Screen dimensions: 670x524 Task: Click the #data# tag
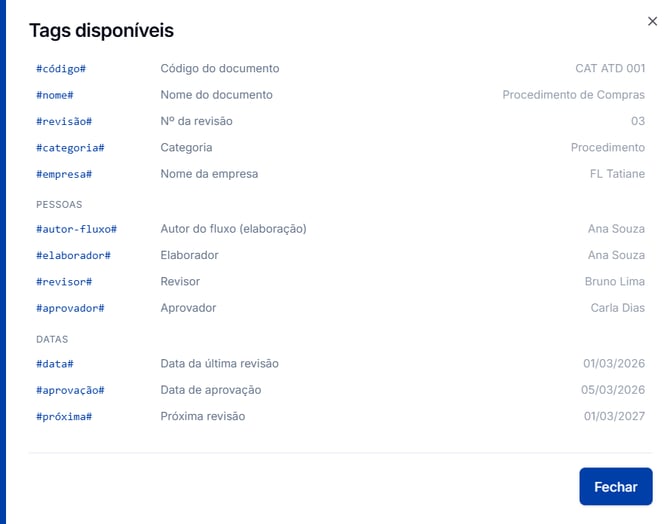(x=55, y=364)
